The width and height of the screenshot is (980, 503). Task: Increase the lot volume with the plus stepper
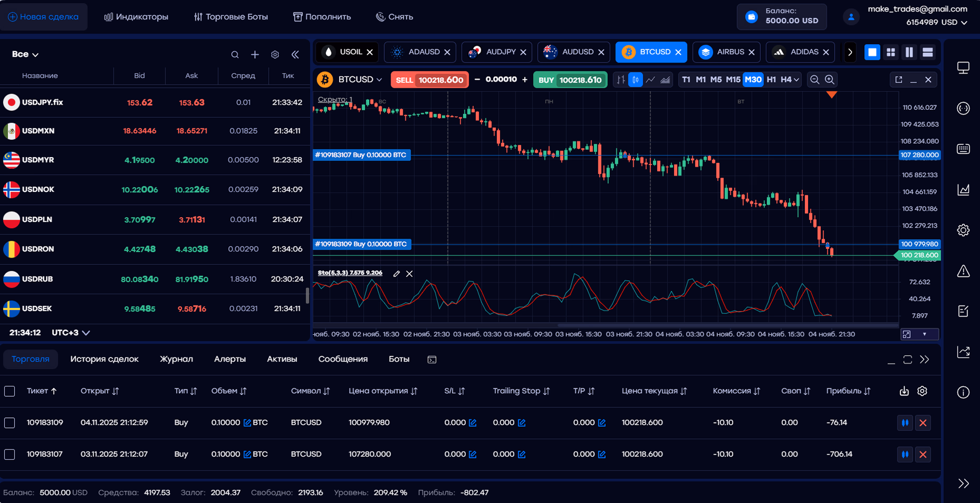pos(525,80)
